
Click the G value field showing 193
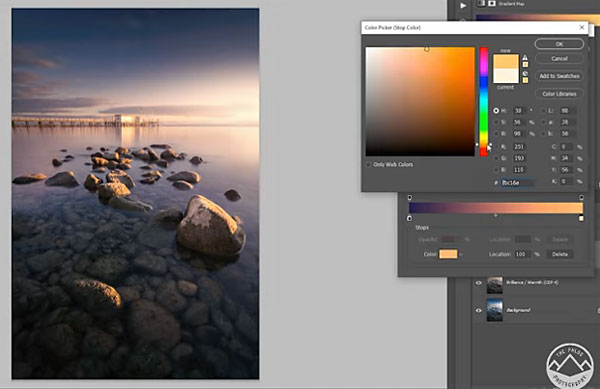[519, 158]
